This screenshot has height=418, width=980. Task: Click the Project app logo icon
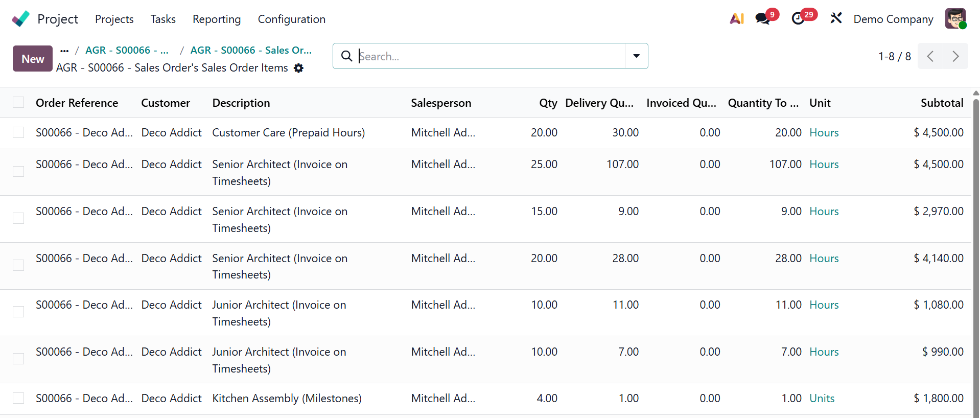(x=21, y=19)
